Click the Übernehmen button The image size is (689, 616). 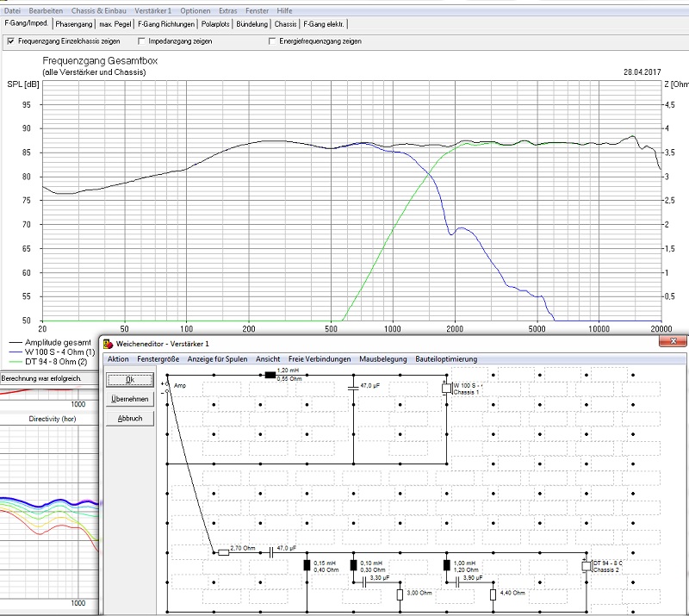[130, 399]
